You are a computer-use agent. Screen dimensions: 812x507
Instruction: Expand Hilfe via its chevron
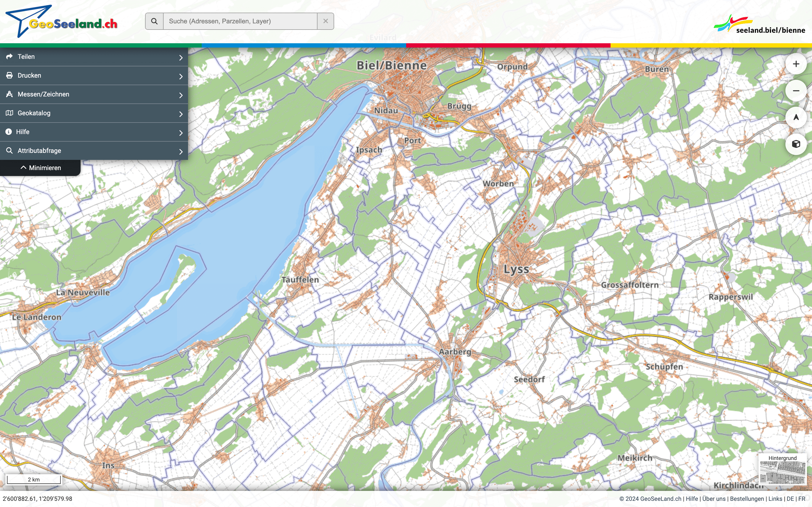(x=181, y=133)
